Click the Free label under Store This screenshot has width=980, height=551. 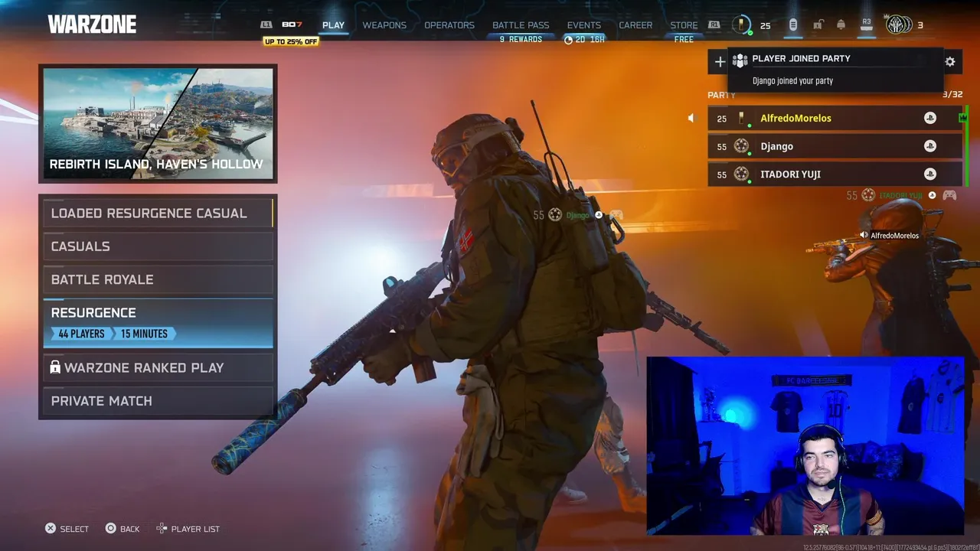(x=684, y=40)
